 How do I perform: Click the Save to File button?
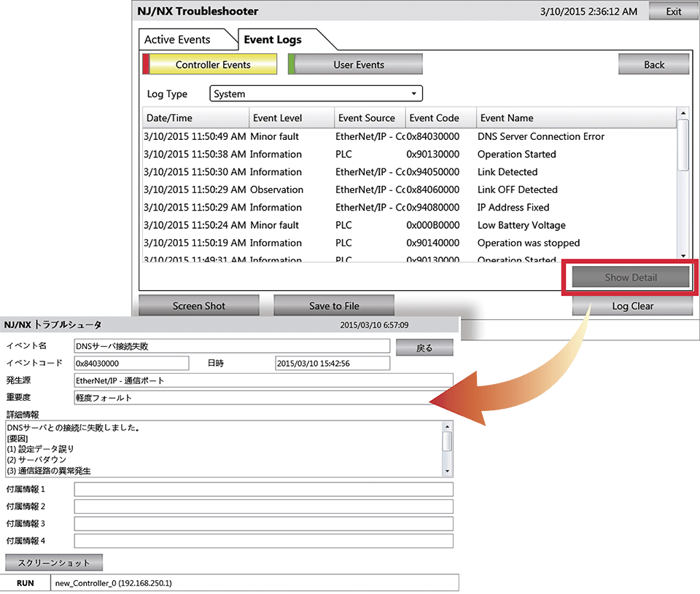pyautogui.click(x=334, y=305)
